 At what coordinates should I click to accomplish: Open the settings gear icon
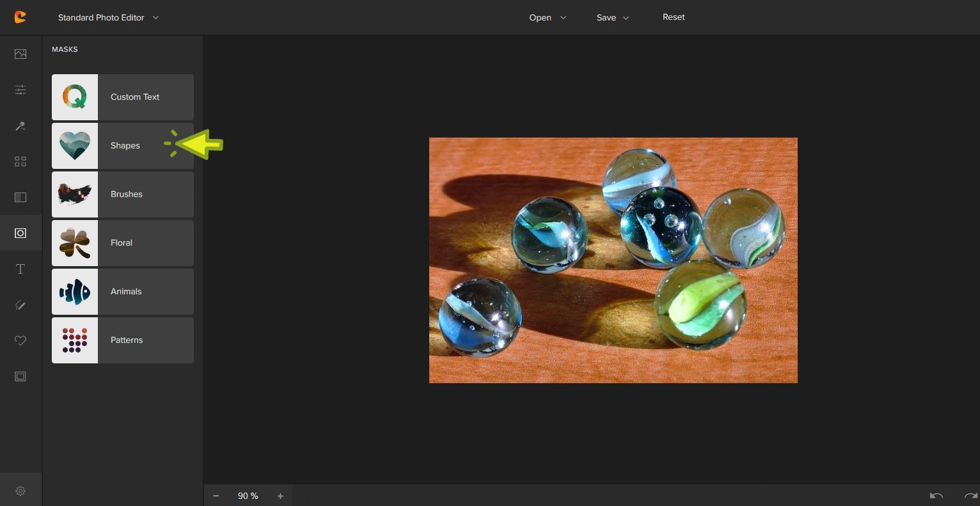pos(20,491)
